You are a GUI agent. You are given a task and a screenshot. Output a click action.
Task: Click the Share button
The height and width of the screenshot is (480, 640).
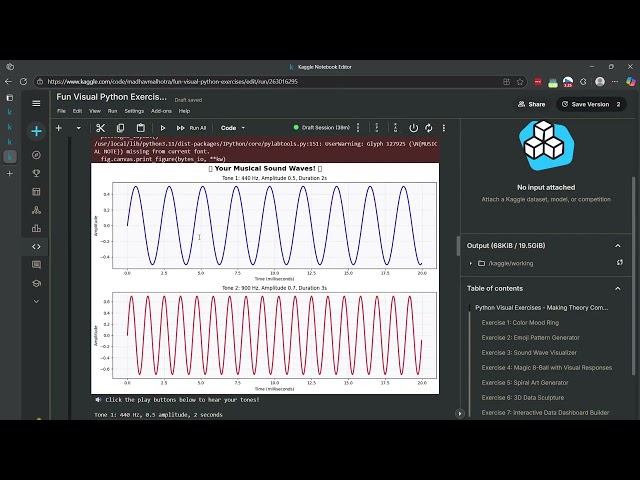pyautogui.click(x=531, y=104)
